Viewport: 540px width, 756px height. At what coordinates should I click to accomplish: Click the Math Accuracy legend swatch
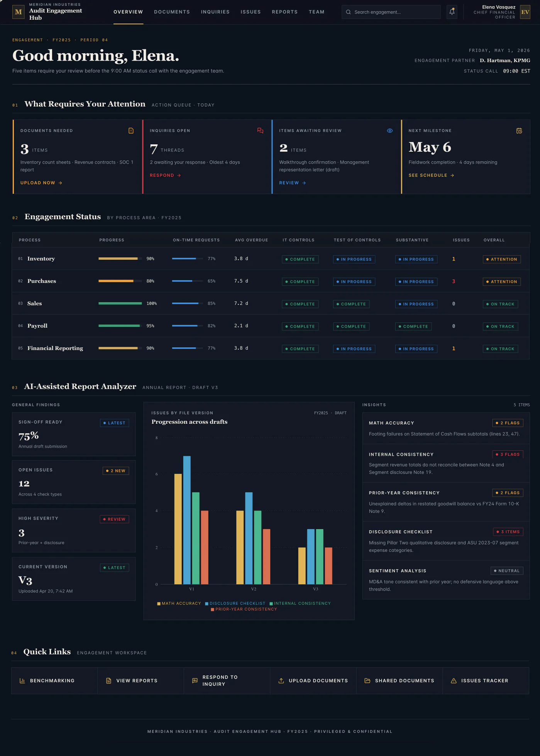click(x=159, y=604)
